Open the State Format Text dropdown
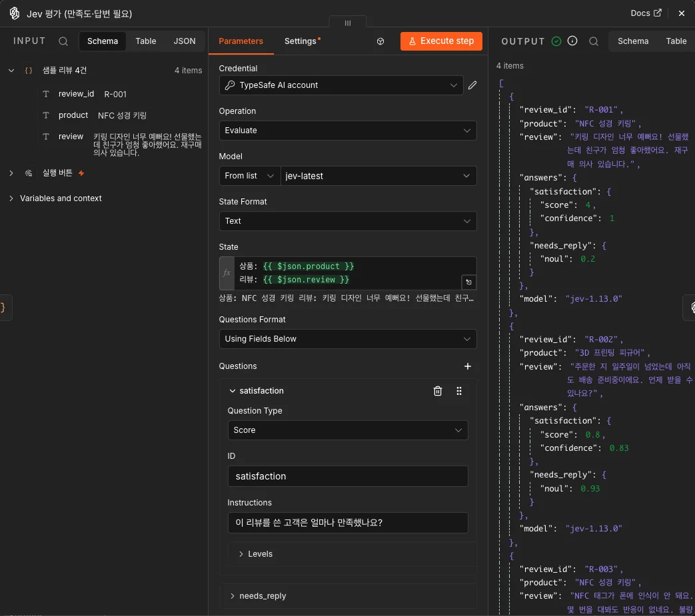 (348, 221)
